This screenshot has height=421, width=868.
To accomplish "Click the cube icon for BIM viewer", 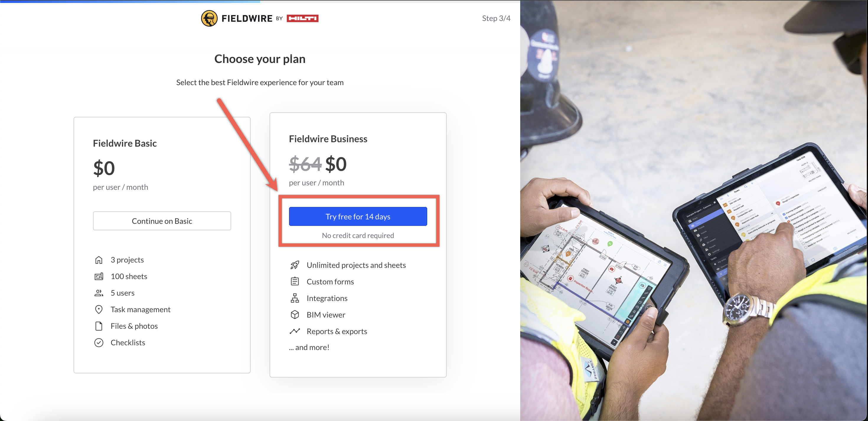I will tap(295, 314).
